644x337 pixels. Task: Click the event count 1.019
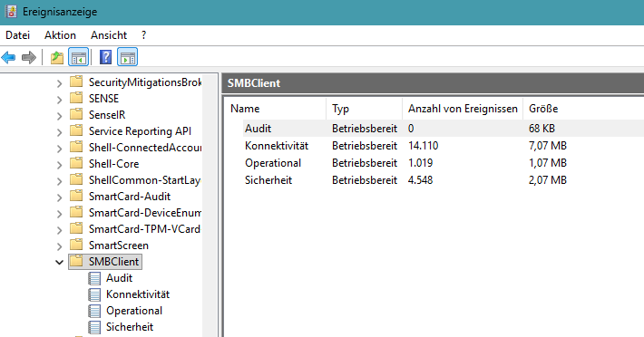[420, 163]
